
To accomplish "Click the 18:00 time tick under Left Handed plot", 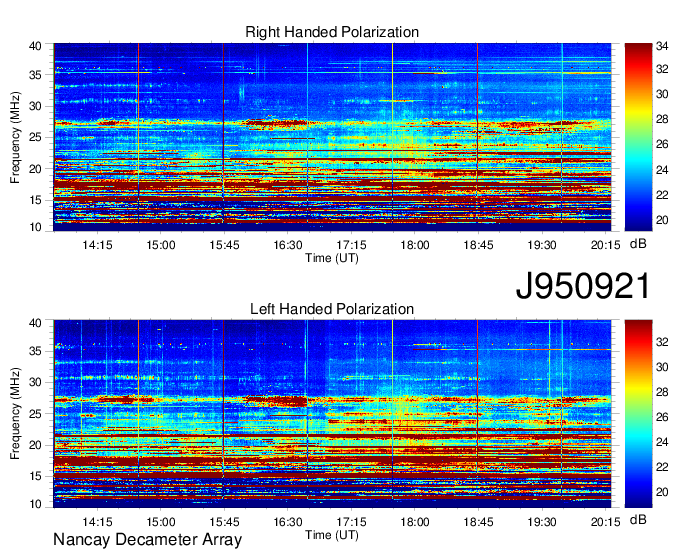I will pyautogui.click(x=415, y=522).
